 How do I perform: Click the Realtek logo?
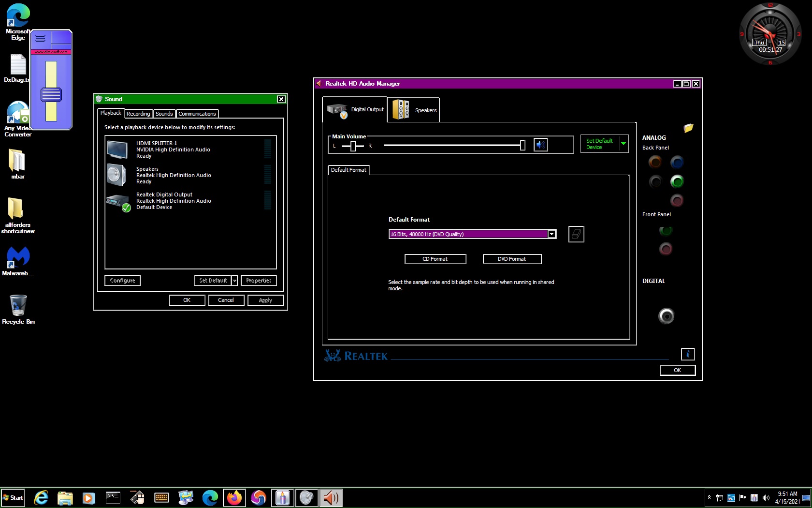[x=356, y=356]
